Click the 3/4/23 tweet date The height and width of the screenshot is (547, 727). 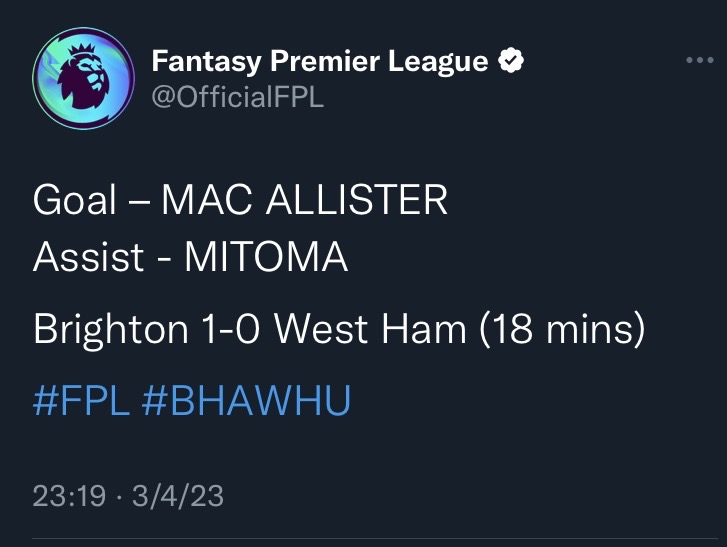(x=179, y=496)
